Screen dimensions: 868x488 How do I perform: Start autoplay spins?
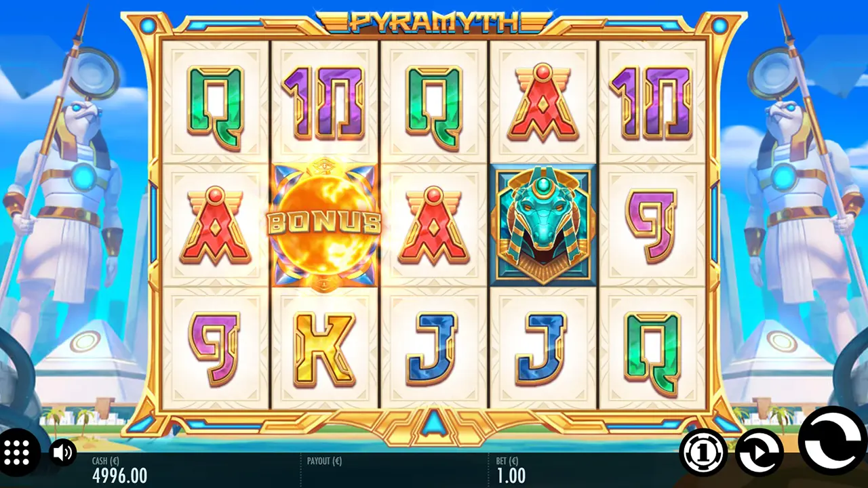coord(759,451)
